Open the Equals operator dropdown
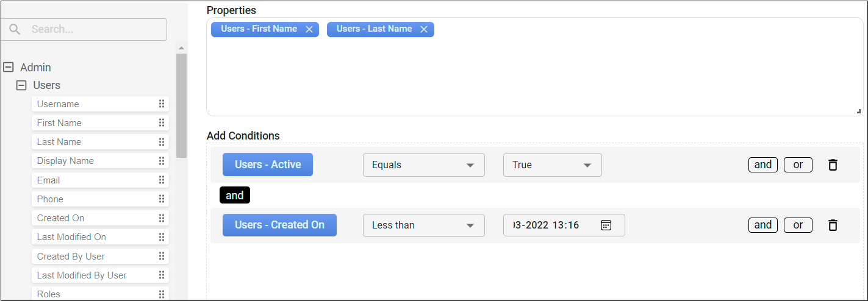Screen dimensions: 868x301 (x=423, y=165)
